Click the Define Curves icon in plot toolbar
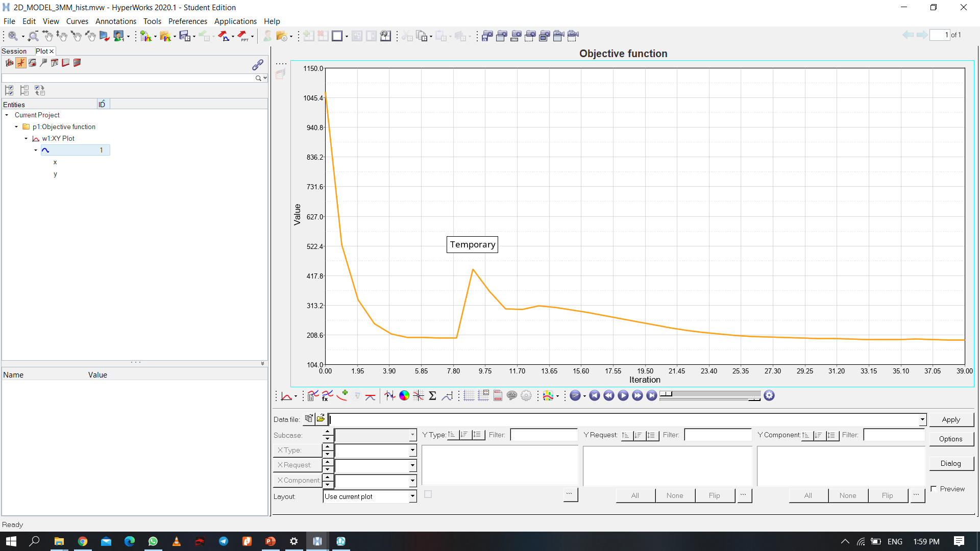 (x=313, y=396)
